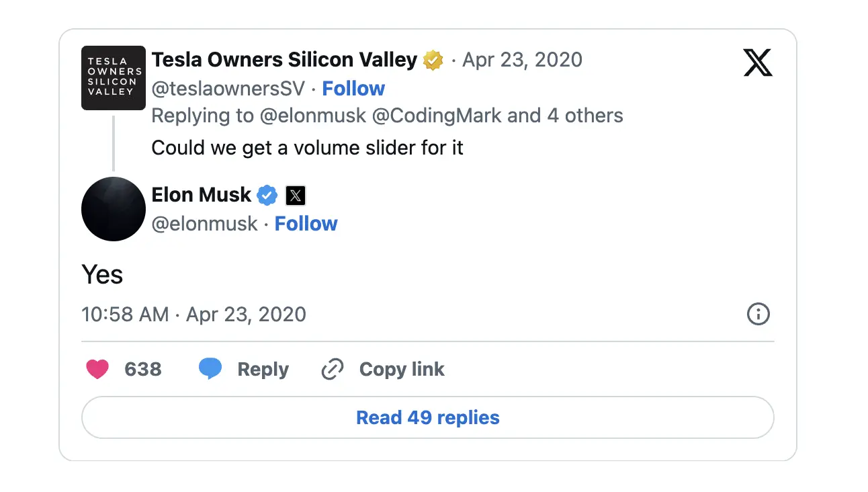Open the Tesla Owners Silicon Valley name link
Viewport: 868px width, 492px height.
click(x=284, y=60)
